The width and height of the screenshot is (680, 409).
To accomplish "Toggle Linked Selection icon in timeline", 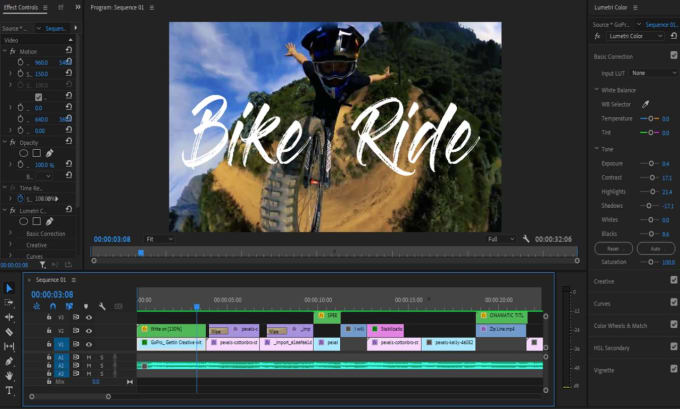I will point(69,306).
